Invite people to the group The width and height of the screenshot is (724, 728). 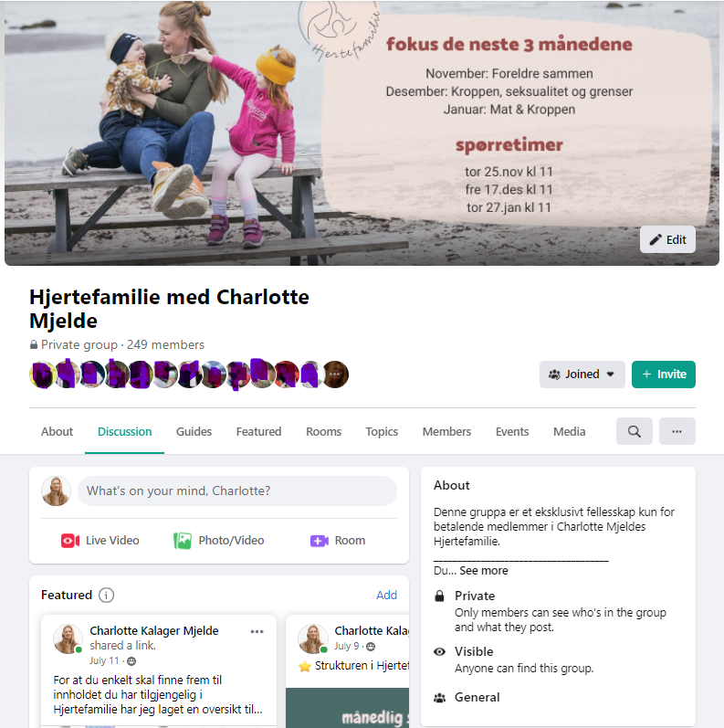pos(663,375)
